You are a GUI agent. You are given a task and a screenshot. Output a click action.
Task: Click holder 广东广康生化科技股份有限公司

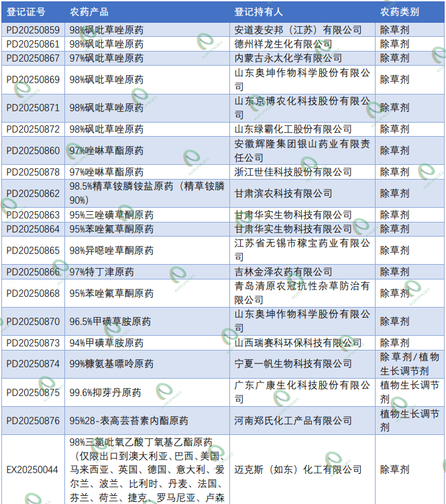pos(302,393)
